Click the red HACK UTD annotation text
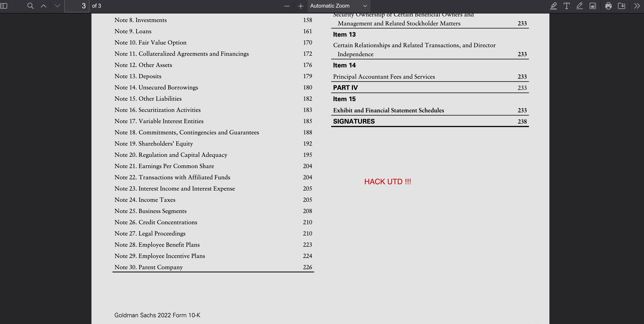 pos(387,182)
